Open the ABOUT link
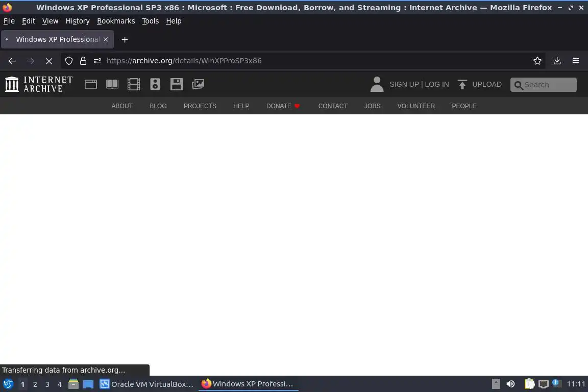Screen dimensions: 588x392 [x=122, y=106]
